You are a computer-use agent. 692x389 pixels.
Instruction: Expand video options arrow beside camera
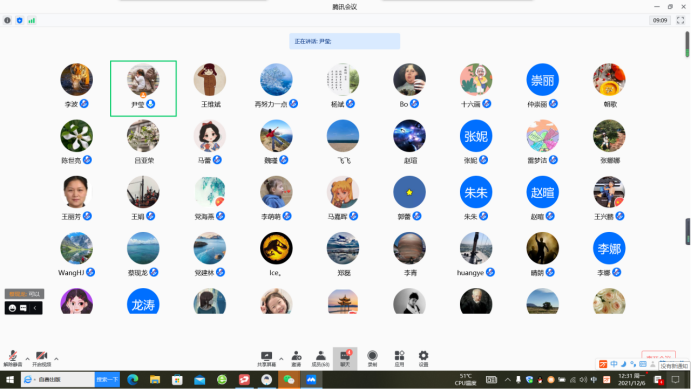(56, 359)
